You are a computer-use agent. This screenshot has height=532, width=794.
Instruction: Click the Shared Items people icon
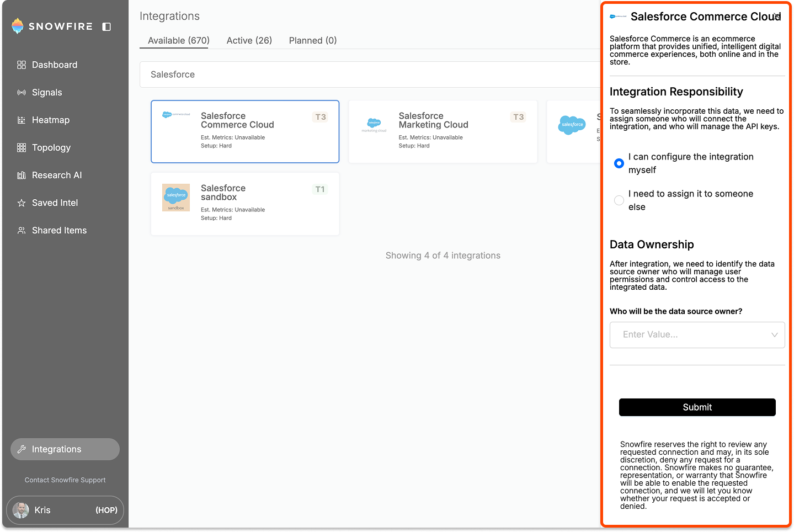[x=22, y=231]
